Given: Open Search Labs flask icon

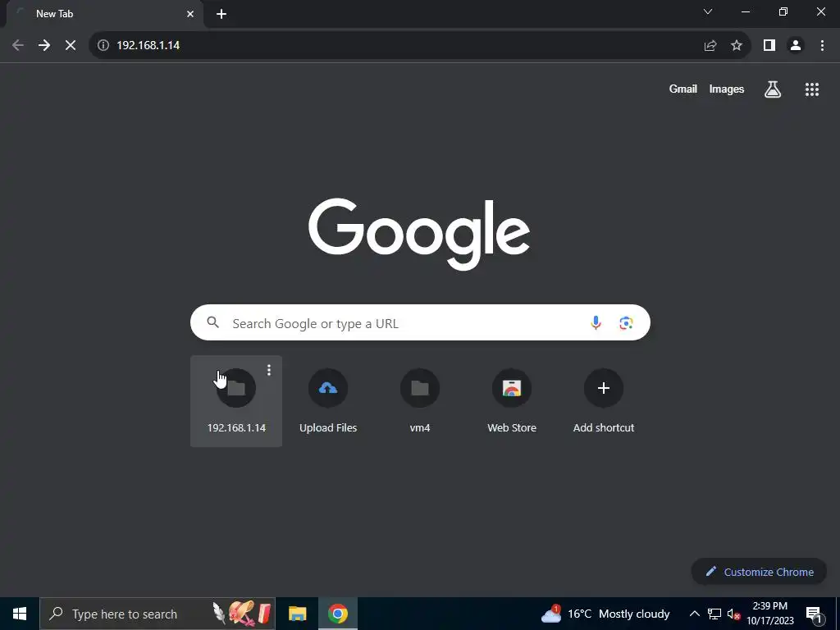Looking at the screenshot, I should (x=773, y=89).
